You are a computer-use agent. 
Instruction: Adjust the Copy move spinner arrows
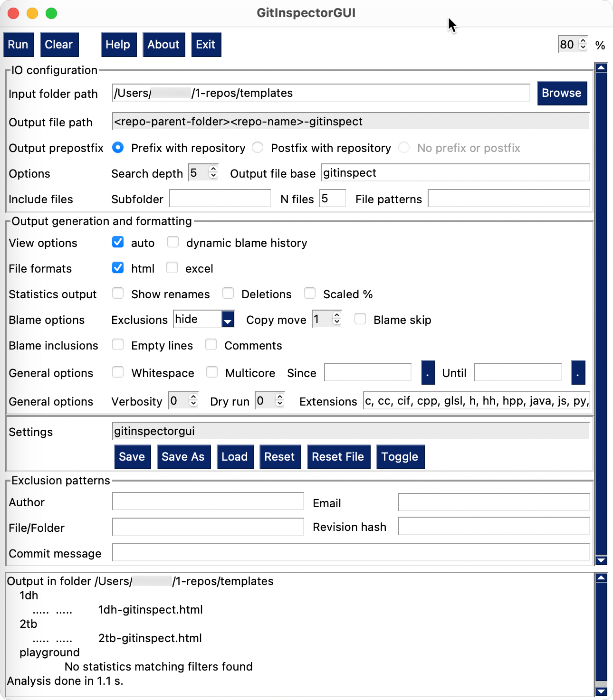click(x=337, y=319)
